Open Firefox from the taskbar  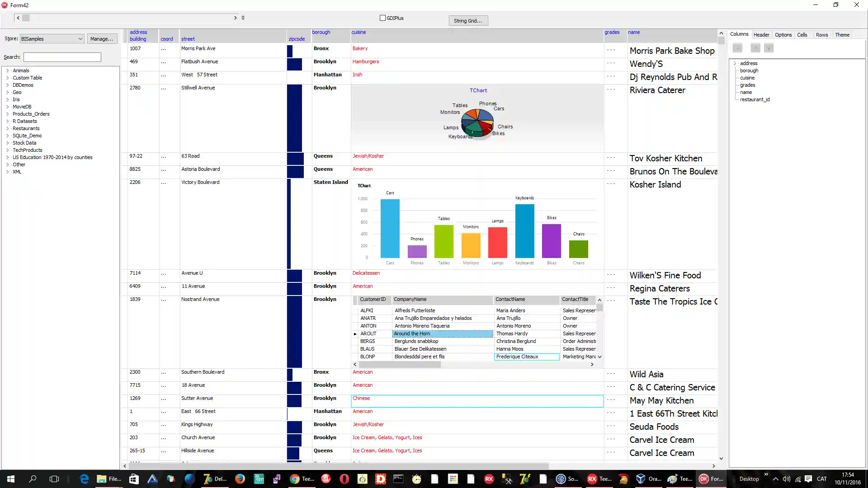click(x=240, y=479)
